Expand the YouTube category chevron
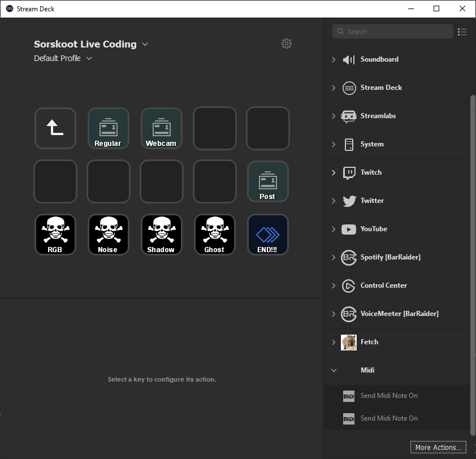This screenshot has height=459, width=476. 334,229
